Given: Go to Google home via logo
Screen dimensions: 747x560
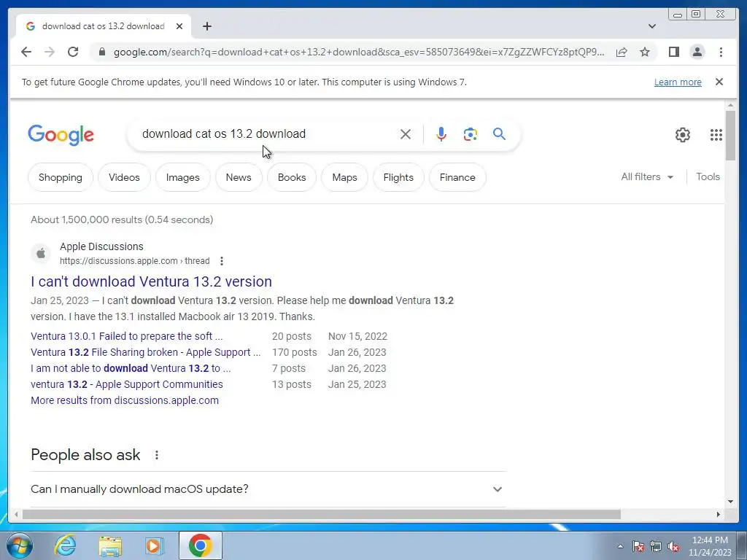Looking at the screenshot, I should coord(61,135).
